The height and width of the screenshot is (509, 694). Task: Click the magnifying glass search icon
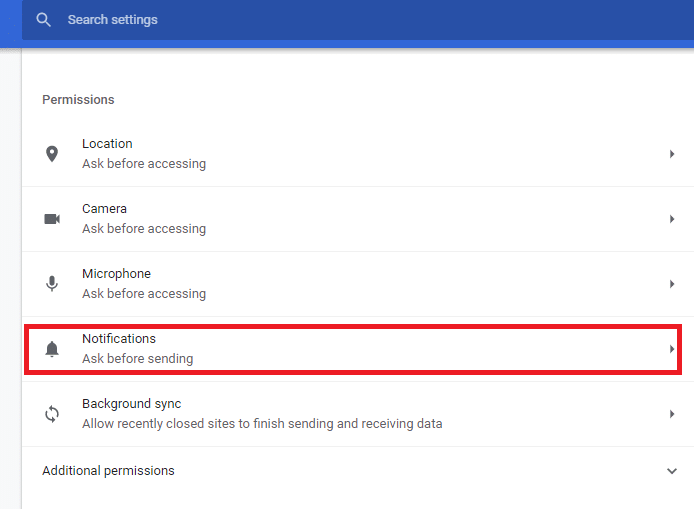coord(43,20)
